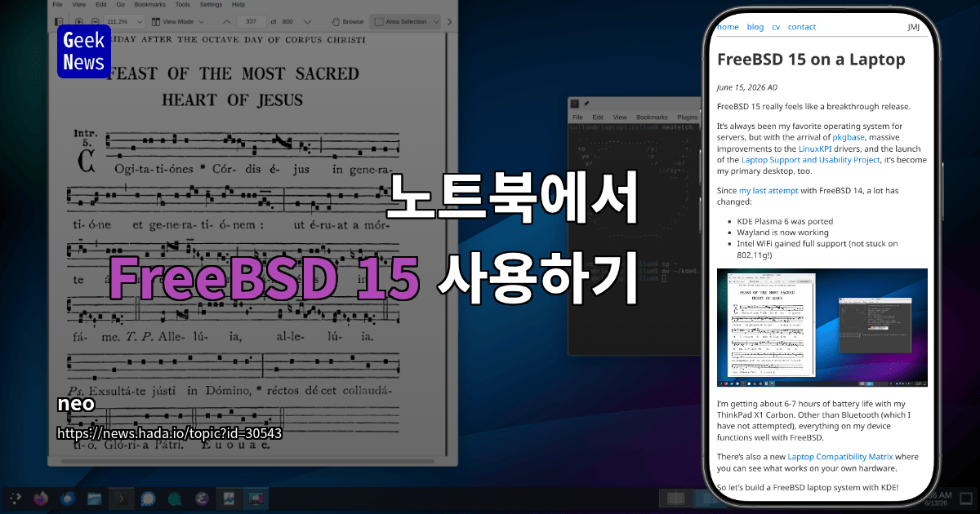This screenshot has height=514, width=980.
Task: Go to next page with down chevron
Action: (309, 21)
